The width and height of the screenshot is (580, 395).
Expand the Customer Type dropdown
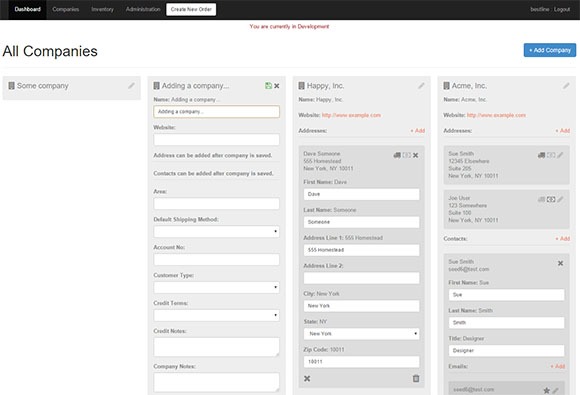click(x=216, y=287)
